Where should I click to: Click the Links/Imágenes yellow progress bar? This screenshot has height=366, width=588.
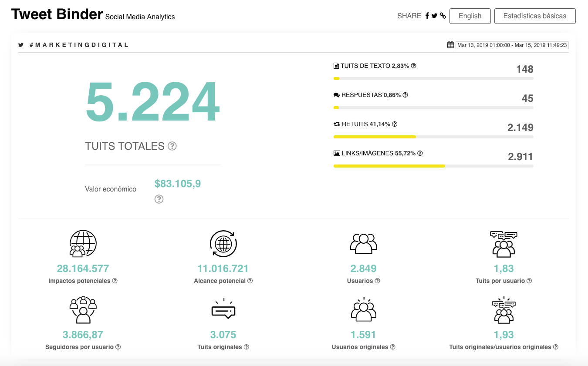pos(389,166)
